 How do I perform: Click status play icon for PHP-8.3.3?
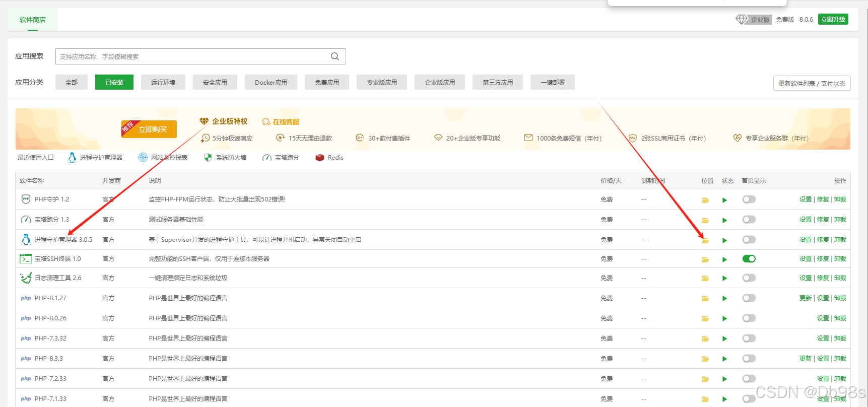[724, 359]
